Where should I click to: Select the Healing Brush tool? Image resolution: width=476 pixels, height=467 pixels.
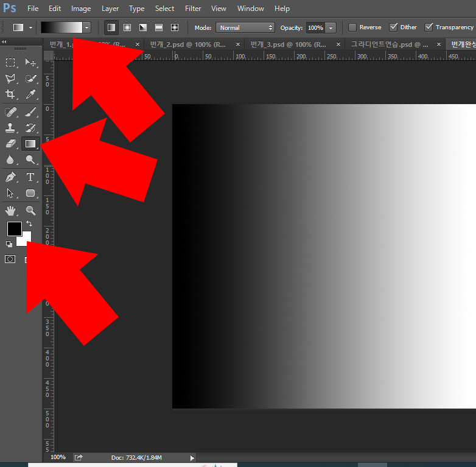[x=10, y=112]
